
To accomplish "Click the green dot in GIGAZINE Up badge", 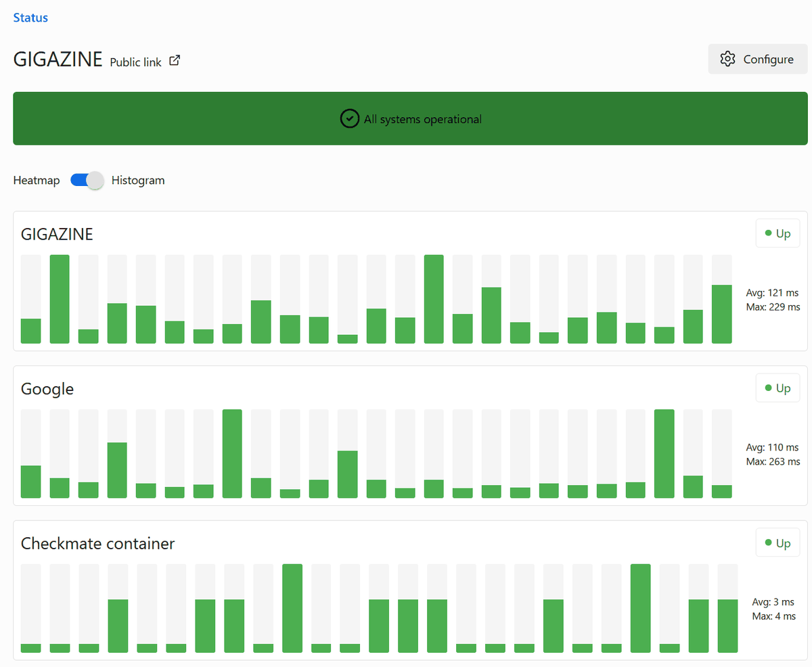I will (x=768, y=233).
